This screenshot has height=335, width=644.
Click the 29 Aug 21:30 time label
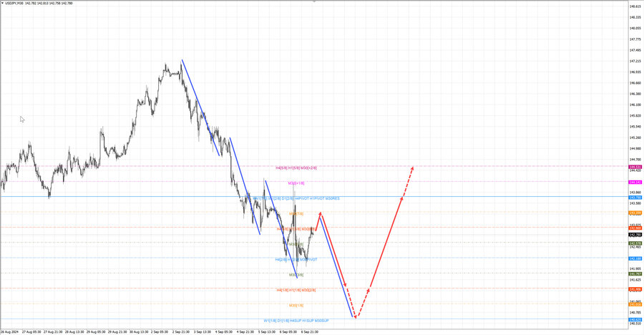click(117, 331)
